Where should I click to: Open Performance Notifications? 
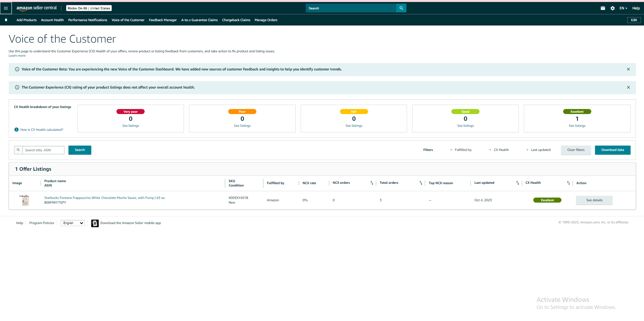click(x=88, y=20)
